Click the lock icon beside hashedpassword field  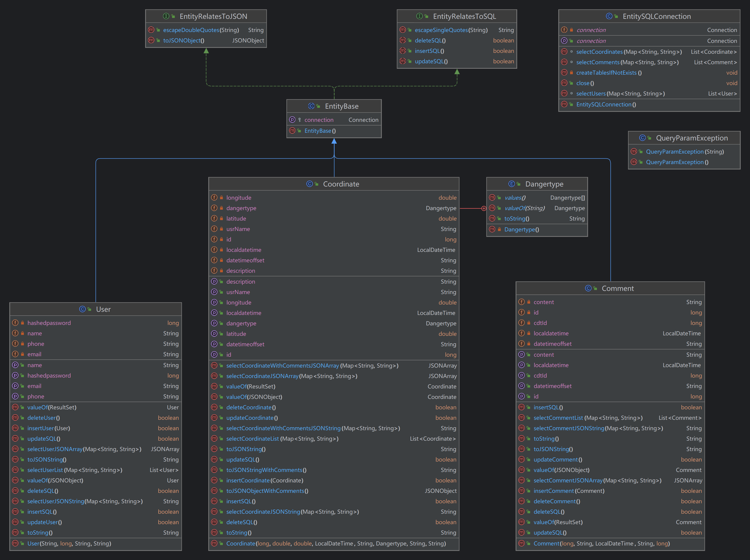(22, 323)
